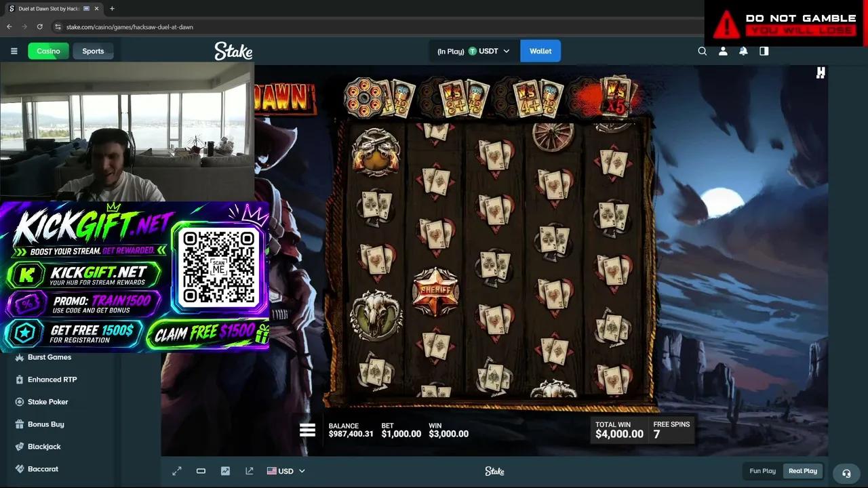Click the balance $987,400.31 text

pyautogui.click(x=351, y=434)
